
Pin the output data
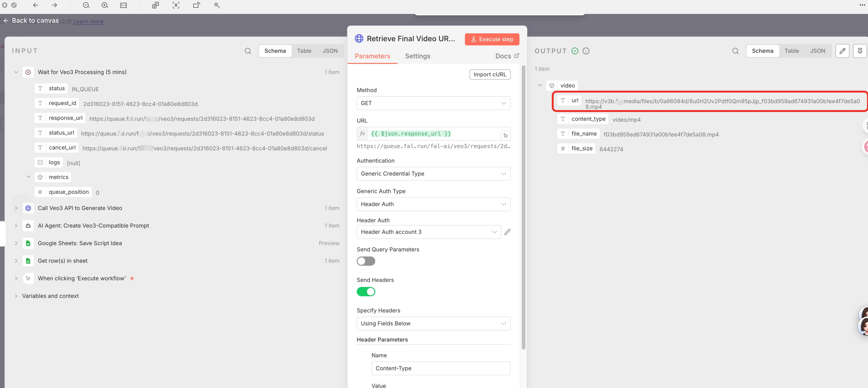click(x=860, y=51)
